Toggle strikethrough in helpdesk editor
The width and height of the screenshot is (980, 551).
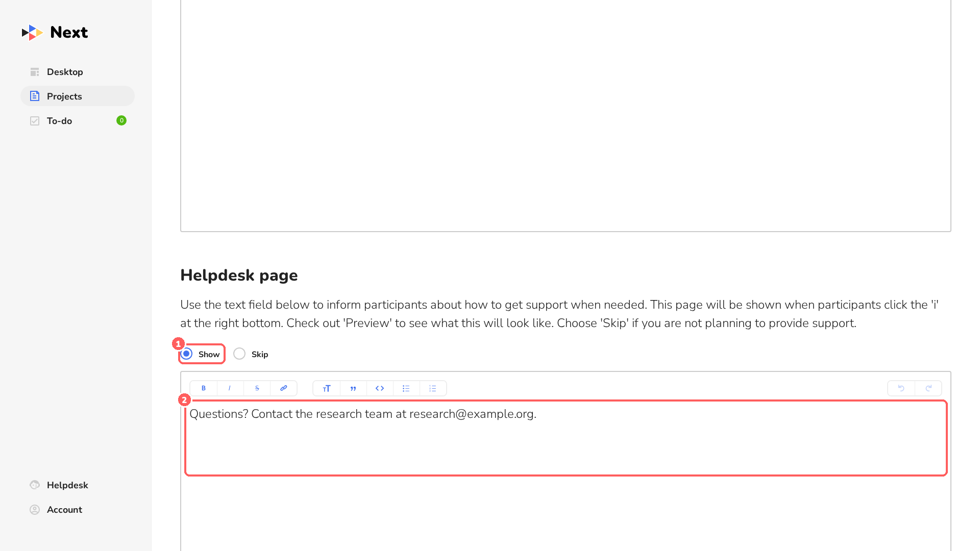257,388
